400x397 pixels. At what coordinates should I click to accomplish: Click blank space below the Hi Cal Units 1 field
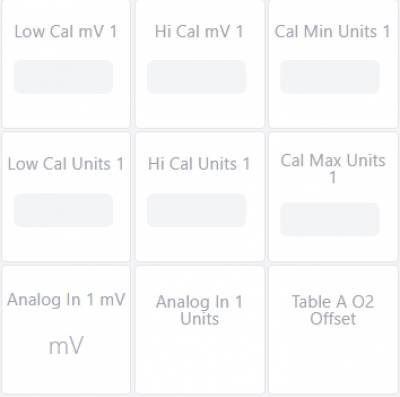pyautogui.click(x=199, y=243)
